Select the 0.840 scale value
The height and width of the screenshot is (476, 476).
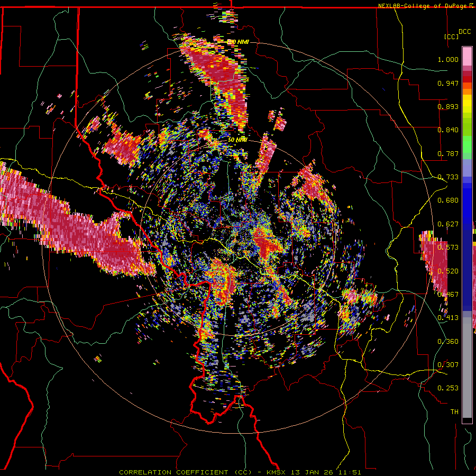(x=448, y=130)
